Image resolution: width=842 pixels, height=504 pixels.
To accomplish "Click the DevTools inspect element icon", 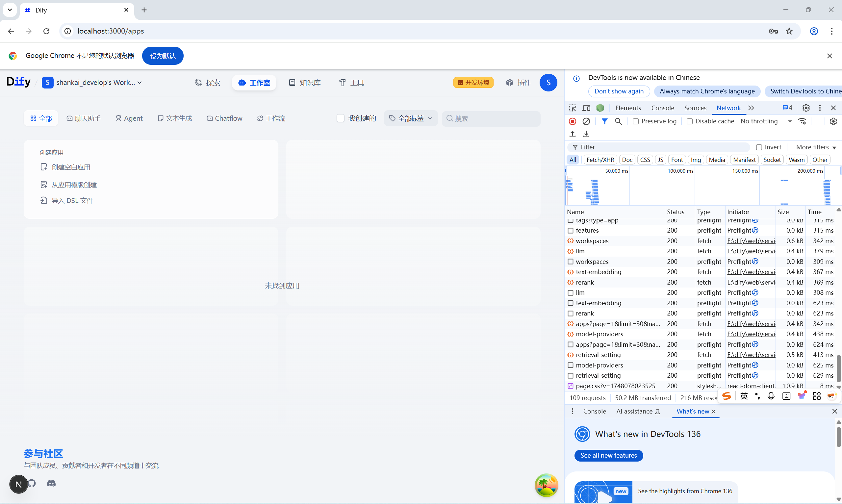I will pyautogui.click(x=573, y=108).
